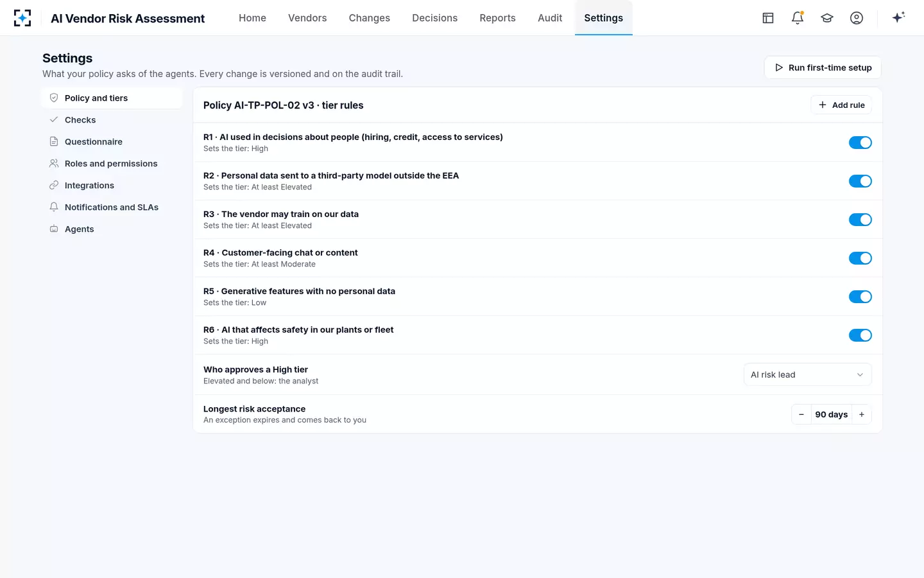Open the notifications bell icon

pos(798,18)
